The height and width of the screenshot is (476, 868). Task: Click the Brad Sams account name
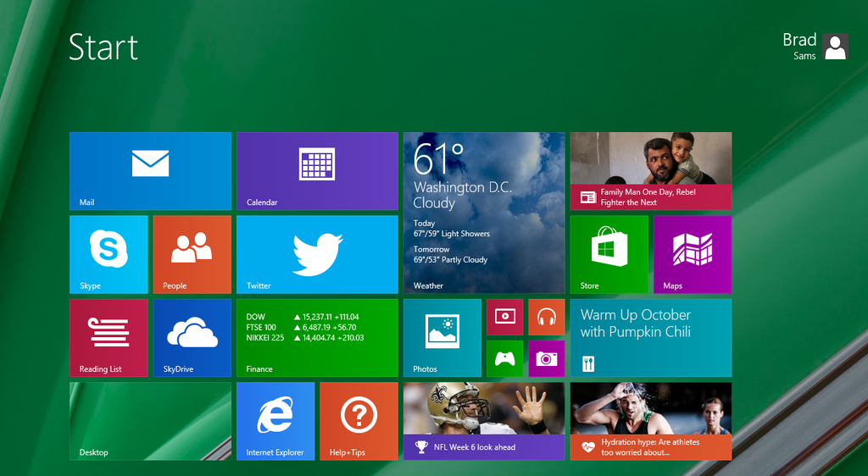(799, 47)
